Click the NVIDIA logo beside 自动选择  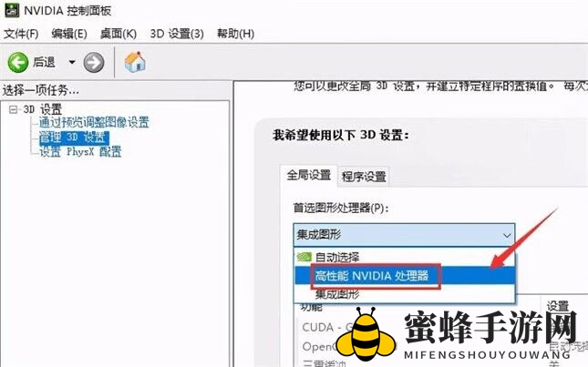pos(304,257)
